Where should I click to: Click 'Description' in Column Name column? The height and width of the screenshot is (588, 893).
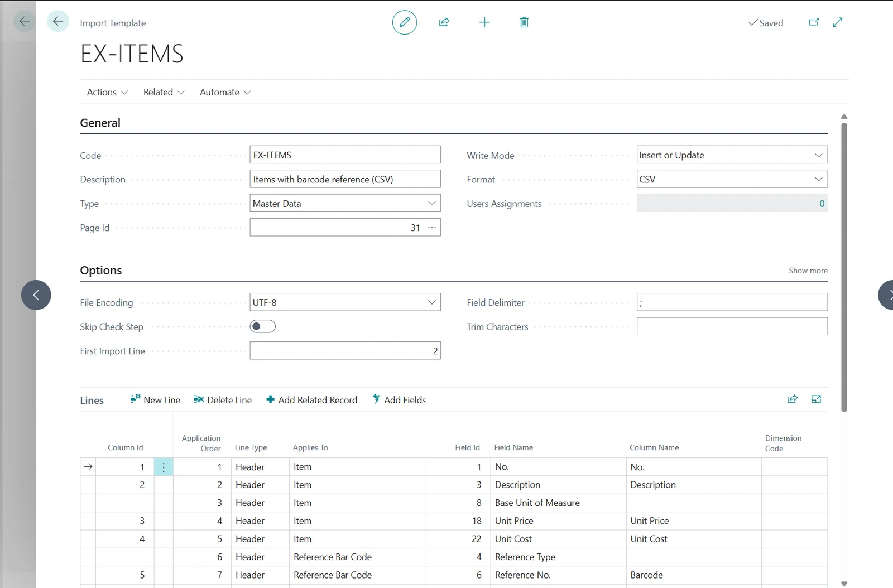click(x=694, y=485)
